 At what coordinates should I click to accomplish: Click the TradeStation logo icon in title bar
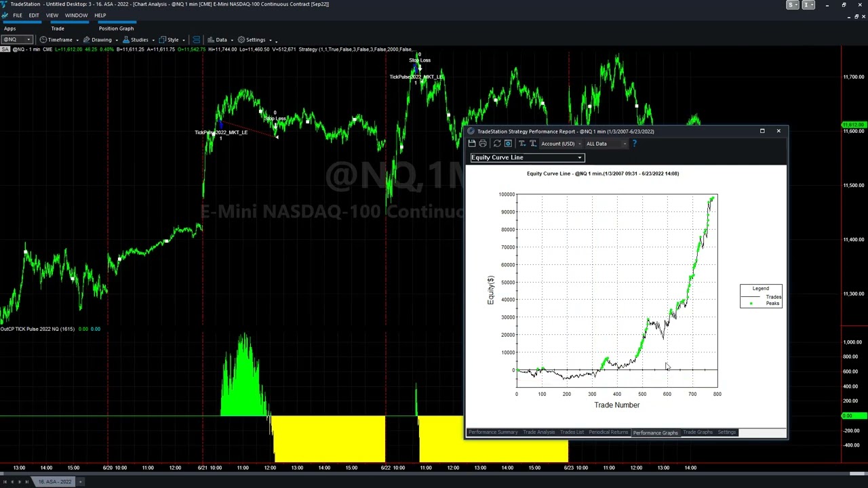(x=5, y=4)
